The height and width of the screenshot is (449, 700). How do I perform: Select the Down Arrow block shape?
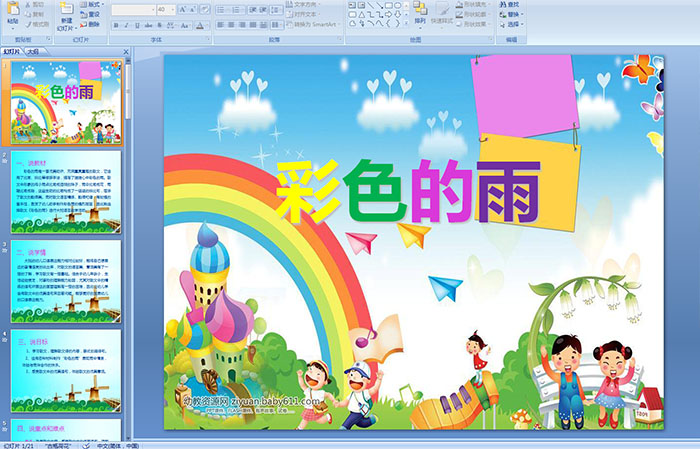click(x=397, y=14)
